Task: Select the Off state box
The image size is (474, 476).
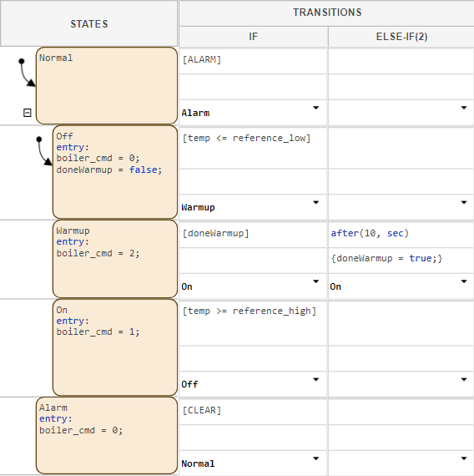Action: (115, 172)
